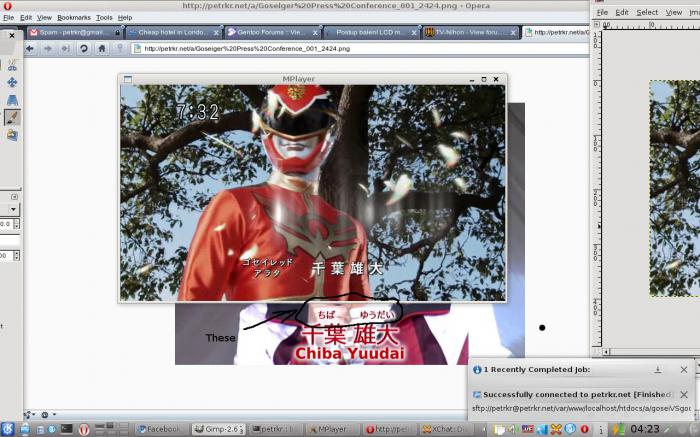Viewport: 700px width, 437px height.
Task: Expand hidden system tray icons arrow
Action: pos(484,429)
